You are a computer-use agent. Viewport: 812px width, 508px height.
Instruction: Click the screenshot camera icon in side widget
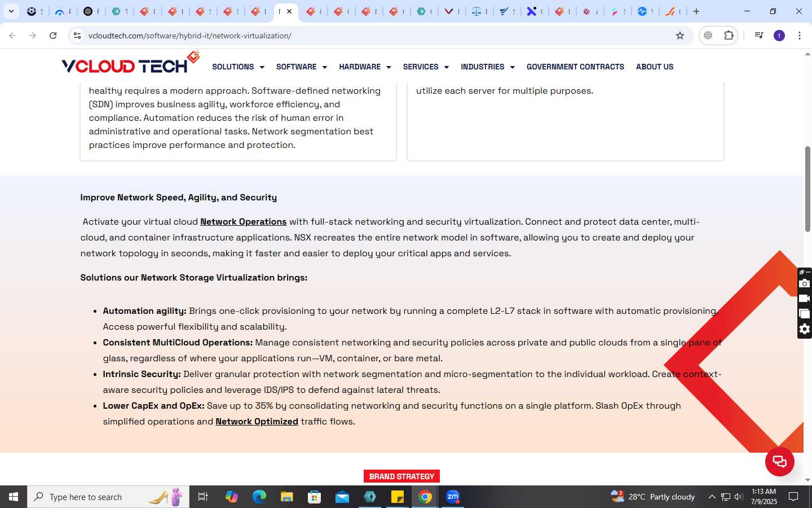click(805, 283)
